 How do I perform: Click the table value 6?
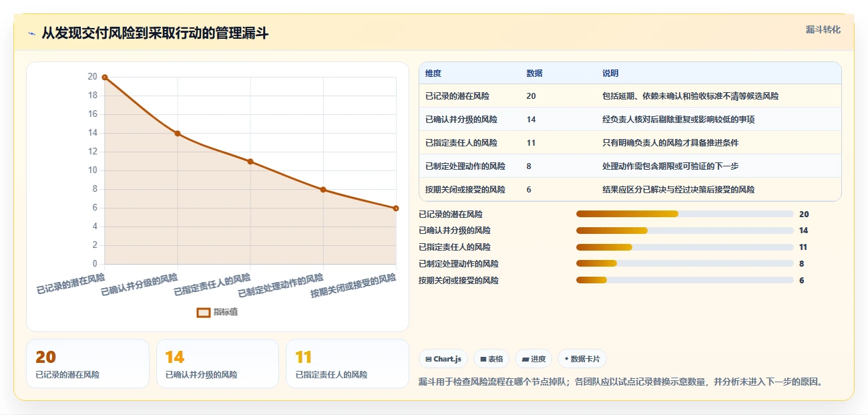[529, 190]
